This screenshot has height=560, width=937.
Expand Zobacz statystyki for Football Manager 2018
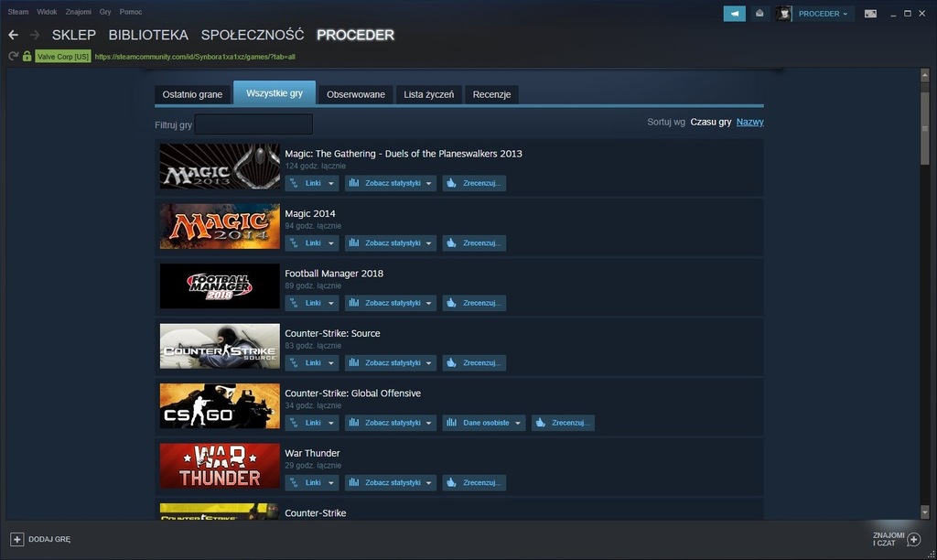[390, 303]
